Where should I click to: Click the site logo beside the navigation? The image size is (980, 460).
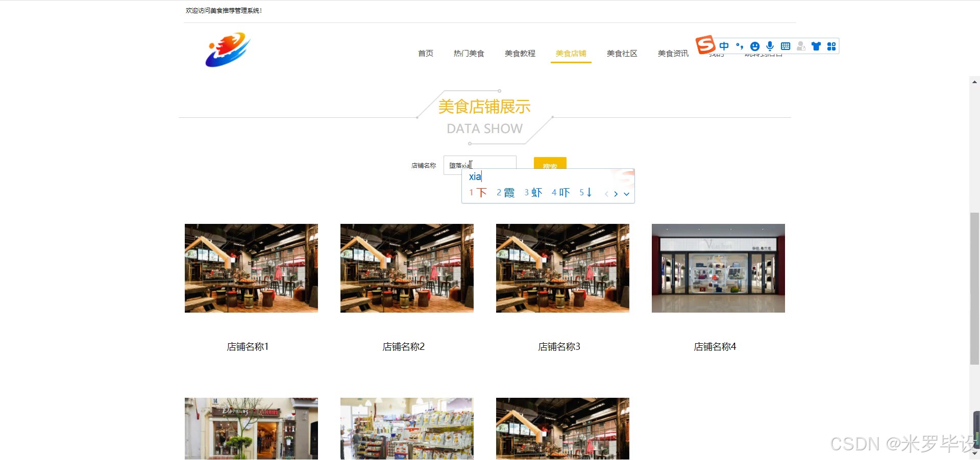228,49
